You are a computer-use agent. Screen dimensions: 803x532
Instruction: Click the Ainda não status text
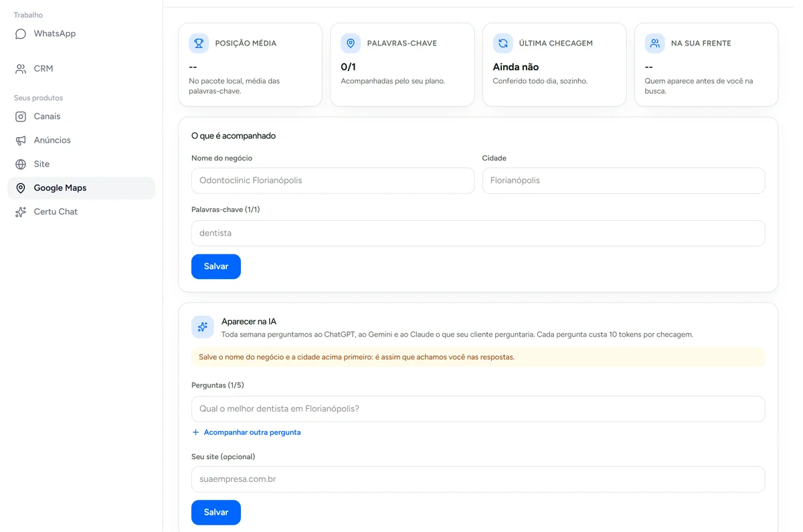516,67
